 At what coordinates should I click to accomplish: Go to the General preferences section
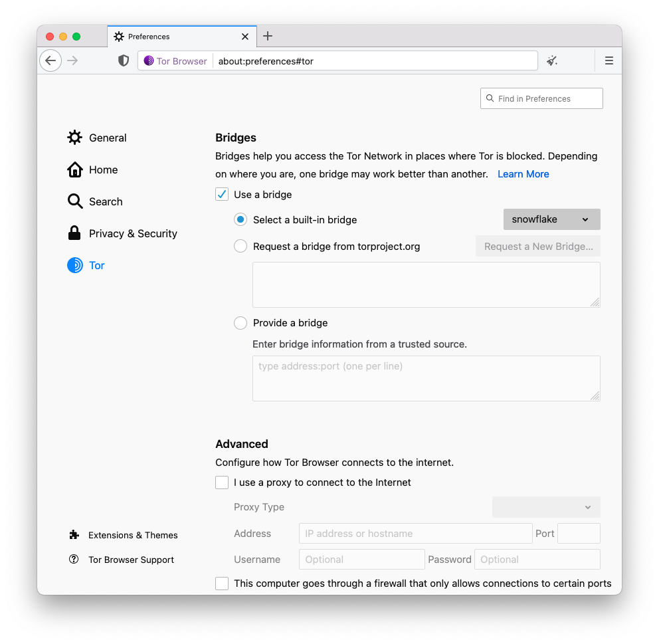tap(107, 138)
